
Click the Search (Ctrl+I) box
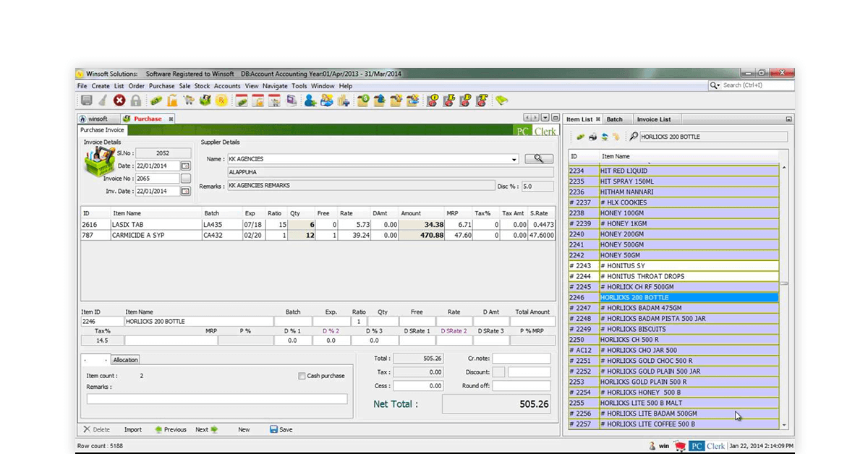pyautogui.click(x=751, y=85)
